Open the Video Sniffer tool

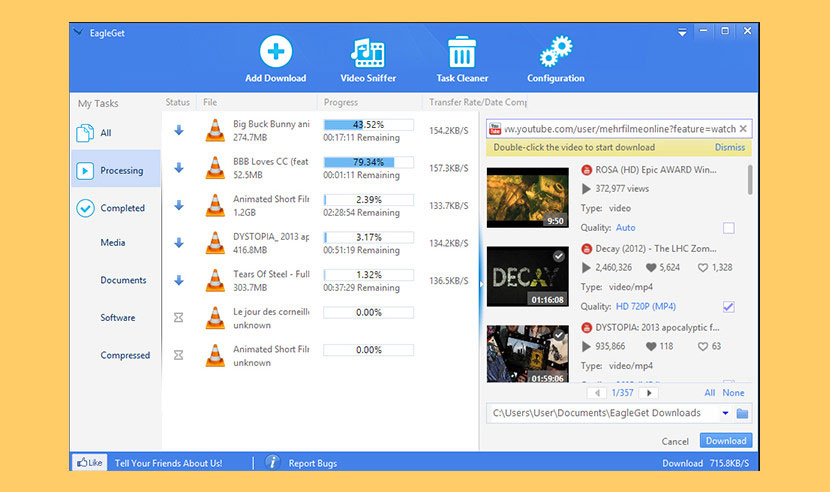[368, 52]
